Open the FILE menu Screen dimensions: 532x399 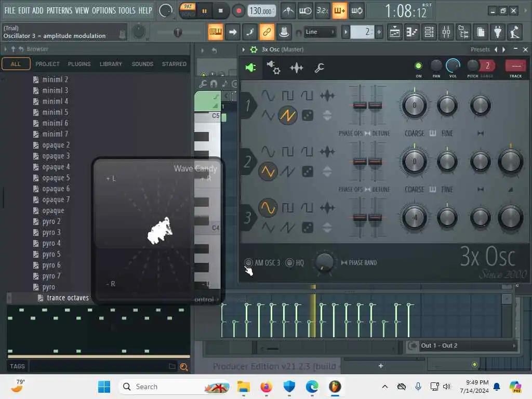tap(10, 10)
